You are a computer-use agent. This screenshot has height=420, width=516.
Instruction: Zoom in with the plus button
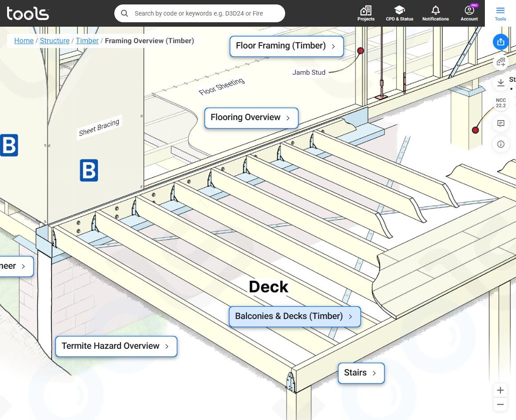coord(500,390)
